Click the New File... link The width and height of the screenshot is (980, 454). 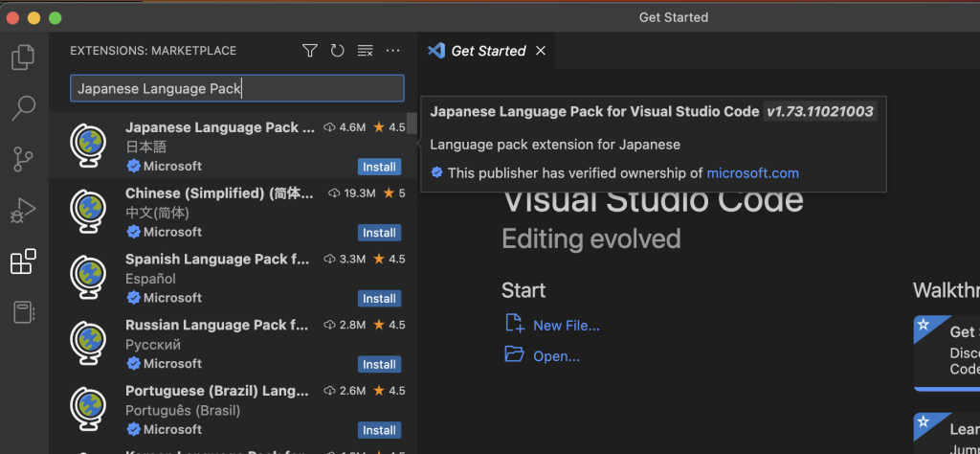(567, 326)
